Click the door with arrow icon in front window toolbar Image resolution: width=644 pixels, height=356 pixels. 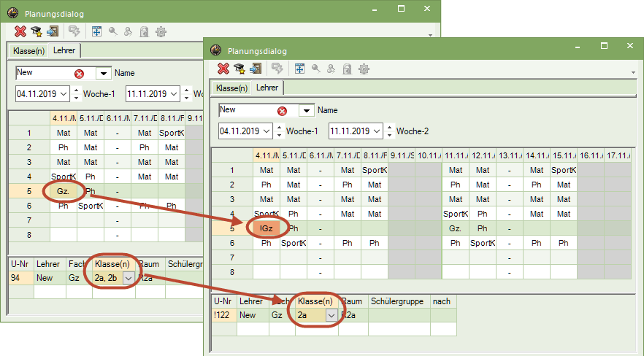[x=256, y=69]
